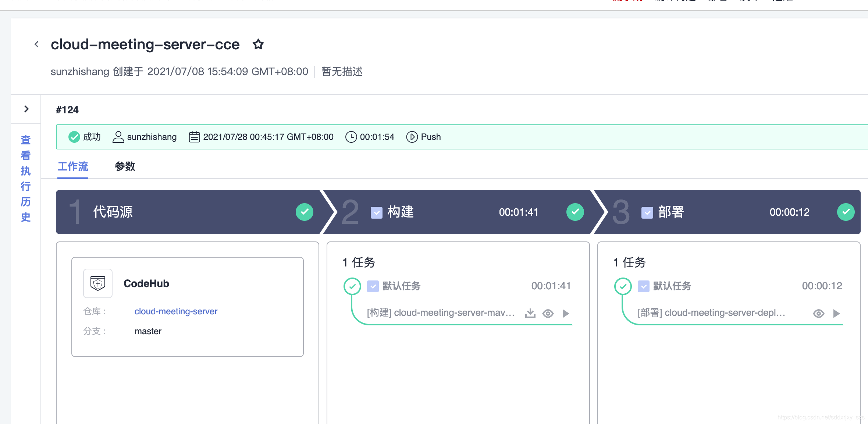
Task: Click the pipeline title cloud-meeting-server-cce
Action: pos(145,45)
